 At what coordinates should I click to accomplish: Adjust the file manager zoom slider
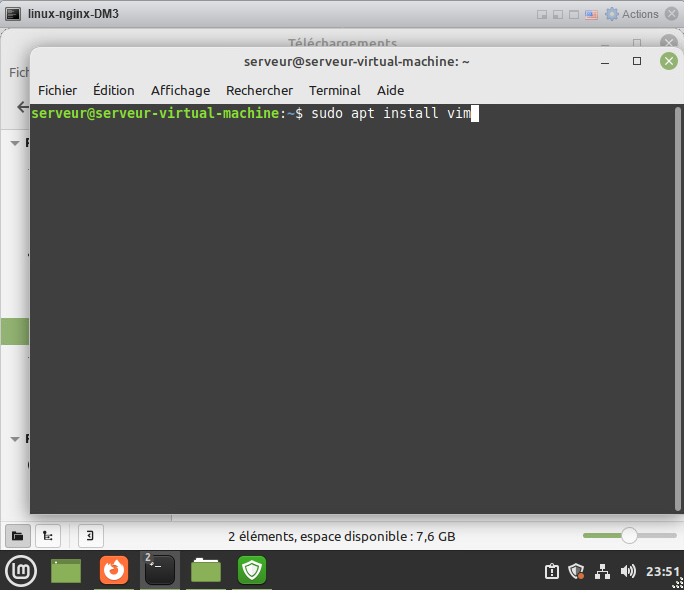point(629,536)
